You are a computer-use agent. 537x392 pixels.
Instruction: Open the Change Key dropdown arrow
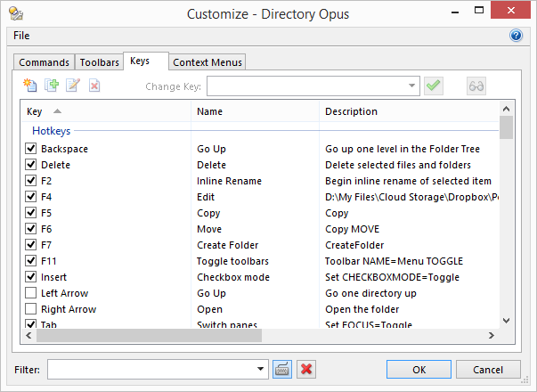point(411,86)
